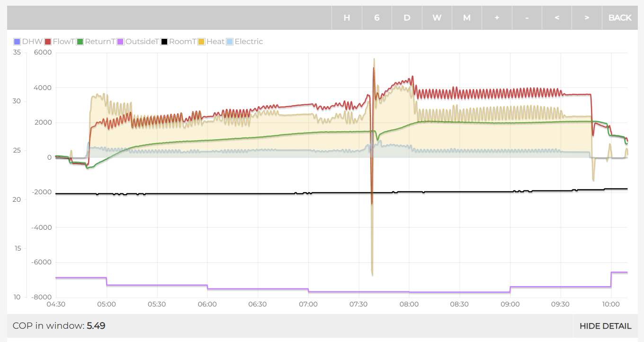Switch view to Week (W)
Viewport: 644px width, 342px height.
point(437,18)
